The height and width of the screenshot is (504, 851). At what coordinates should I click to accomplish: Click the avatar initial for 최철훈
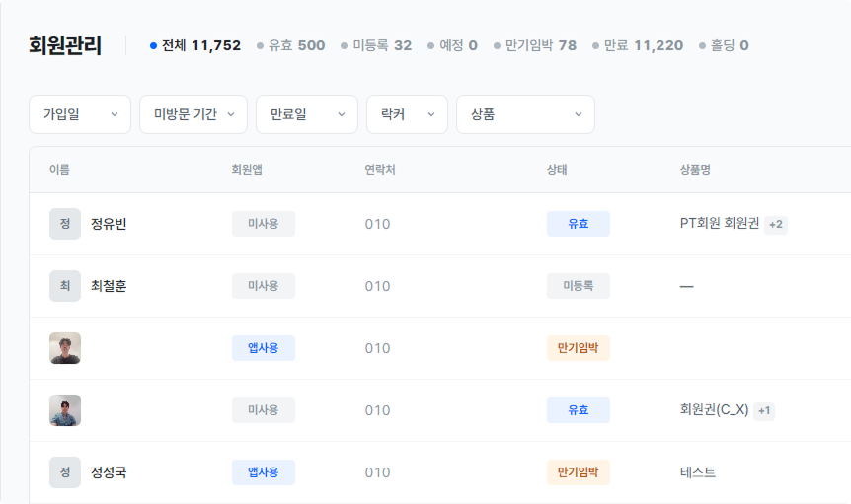[x=65, y=286]
